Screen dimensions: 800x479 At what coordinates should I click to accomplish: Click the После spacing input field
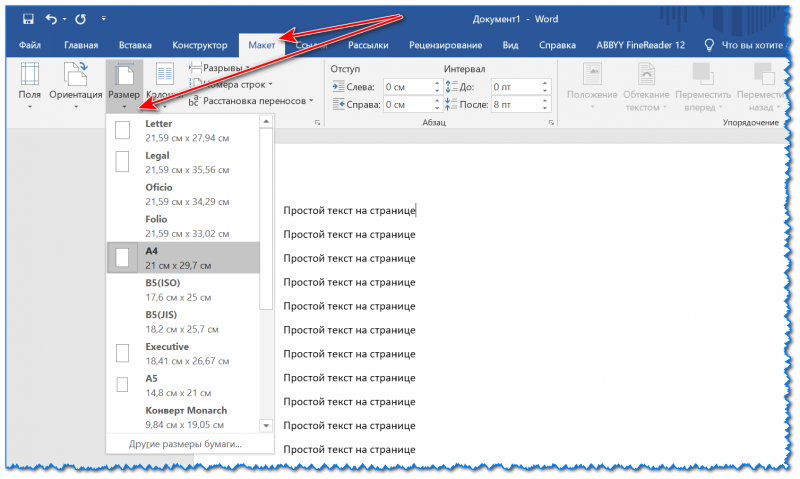[515, 105]
